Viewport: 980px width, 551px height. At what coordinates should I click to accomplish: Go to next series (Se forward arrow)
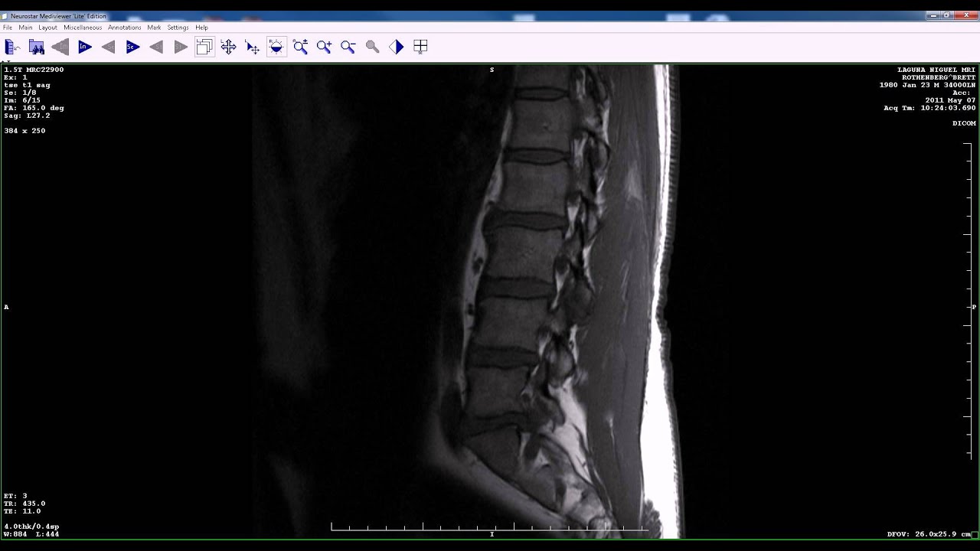(132, 47)
